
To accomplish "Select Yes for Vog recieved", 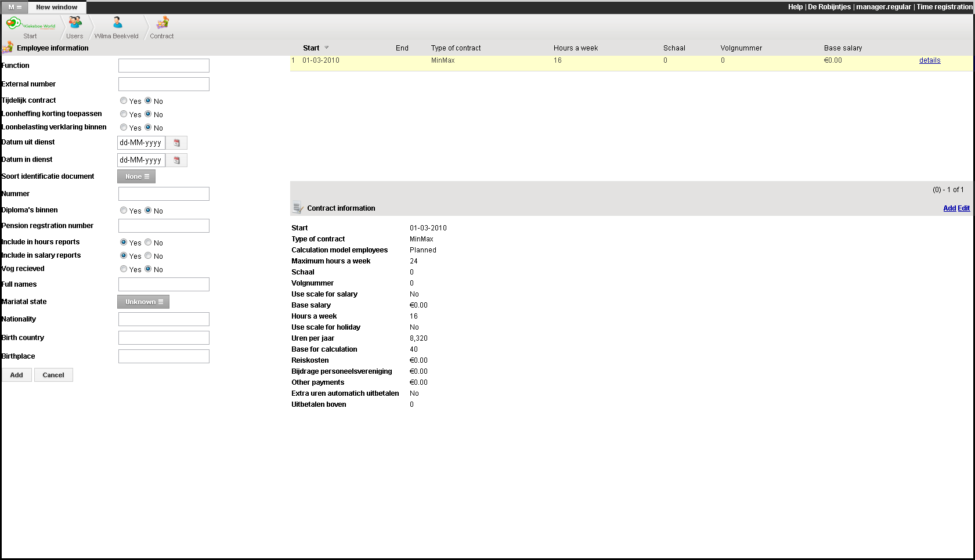I will coord(124,269).
